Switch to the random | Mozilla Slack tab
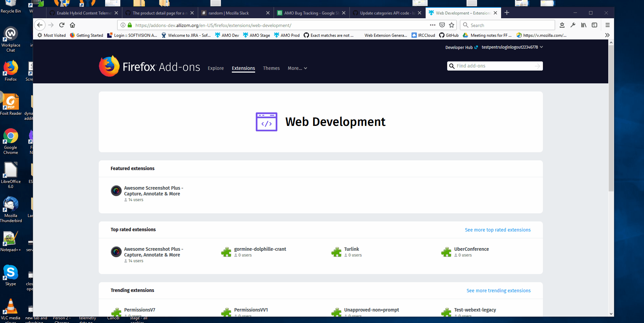Screen dimensions: 644x323 pos(236,13)
